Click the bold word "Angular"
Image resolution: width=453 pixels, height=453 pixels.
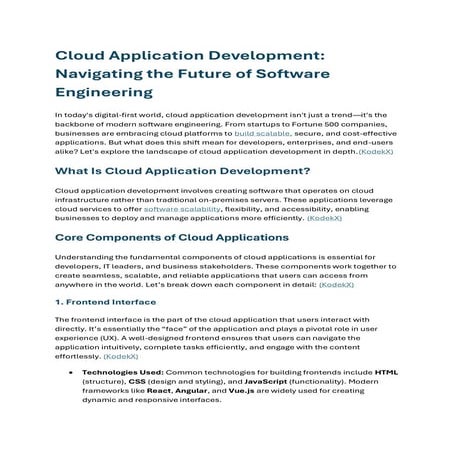191,391
